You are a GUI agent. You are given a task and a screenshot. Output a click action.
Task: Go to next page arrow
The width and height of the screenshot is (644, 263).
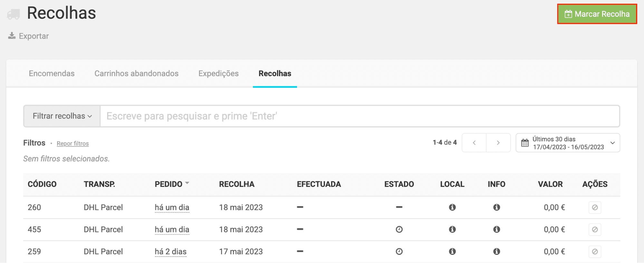point(498,143)
